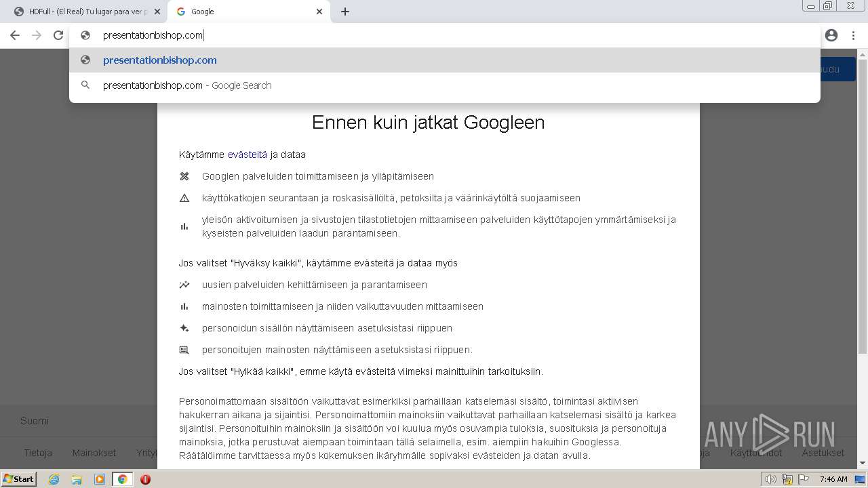The width and height of the screenshot is (868, 488).
Task: Click the page vertical scrollbar thumb
Action: coord(862,207)
